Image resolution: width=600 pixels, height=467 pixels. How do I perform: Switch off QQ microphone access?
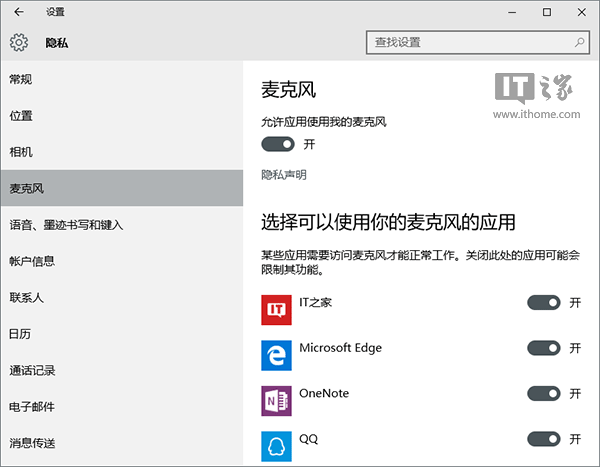[544, 439]
